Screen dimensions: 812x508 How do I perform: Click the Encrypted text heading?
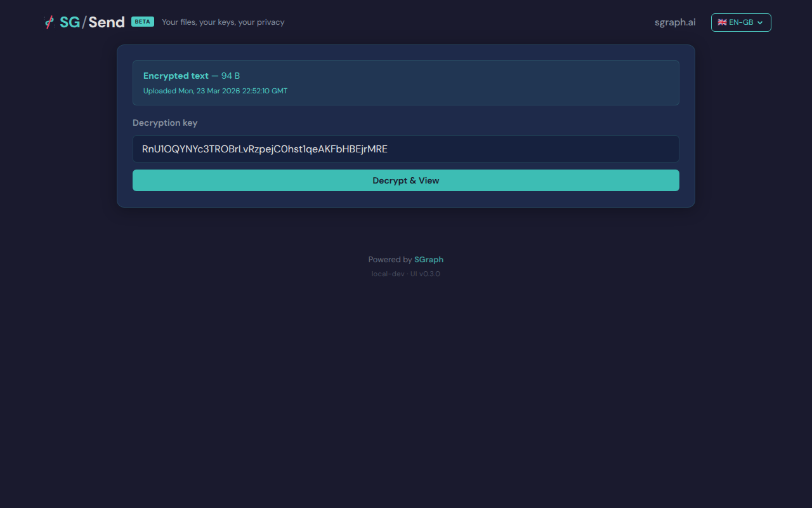pos(176,76)
